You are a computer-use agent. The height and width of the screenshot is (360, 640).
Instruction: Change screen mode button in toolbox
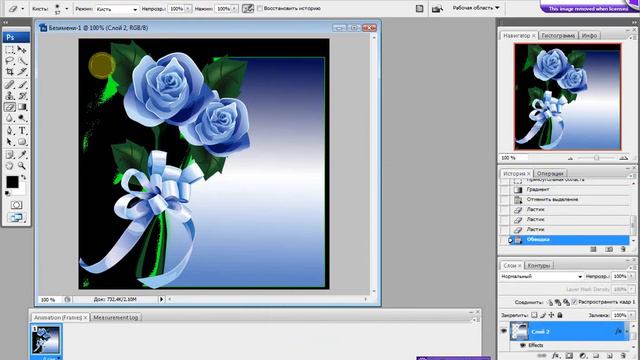click(x=16, y=218)
